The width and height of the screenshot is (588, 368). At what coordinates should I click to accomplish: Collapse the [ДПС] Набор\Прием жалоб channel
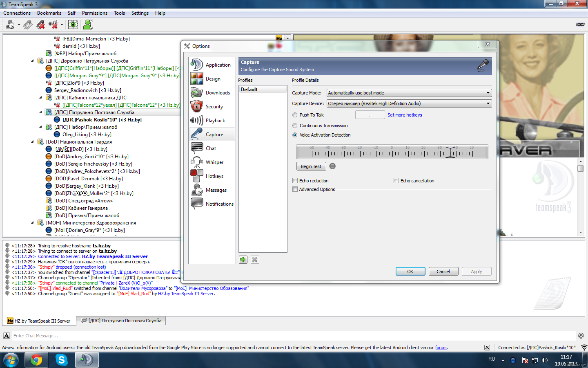click(41, 127)
